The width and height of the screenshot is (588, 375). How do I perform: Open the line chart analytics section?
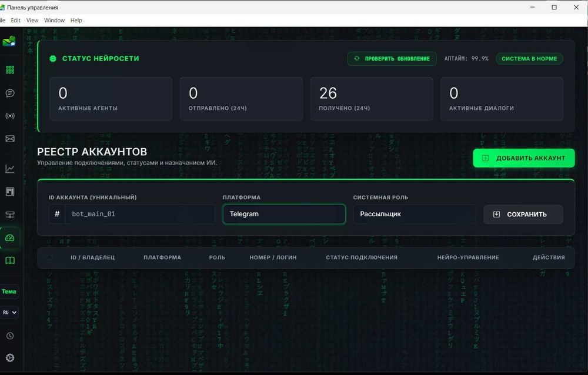(x=10, y=169)
